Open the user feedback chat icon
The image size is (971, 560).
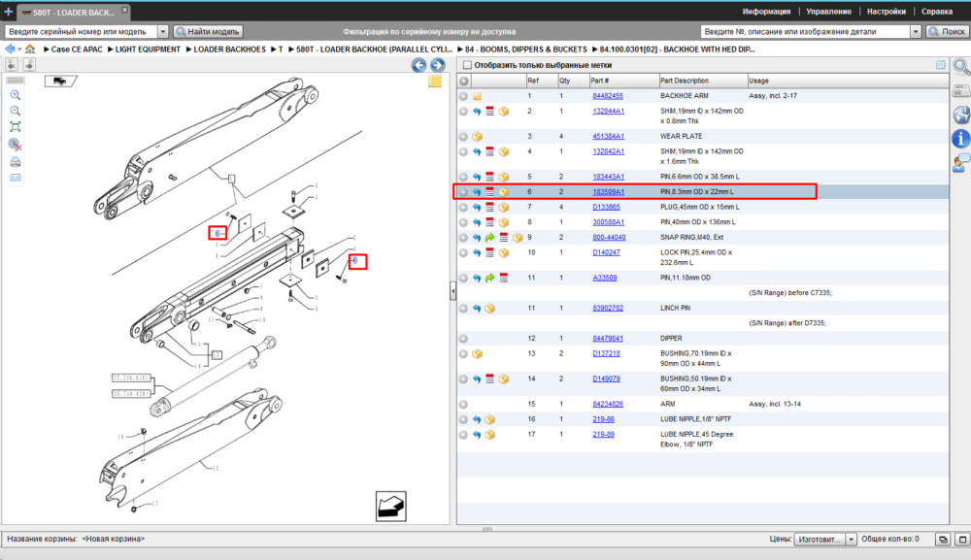point(961,163)
